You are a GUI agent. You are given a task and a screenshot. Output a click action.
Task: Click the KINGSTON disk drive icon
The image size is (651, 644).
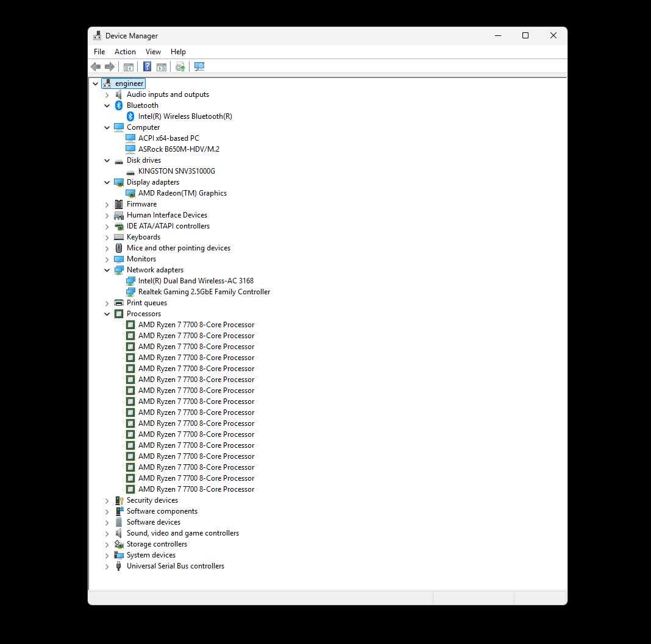click(x=130, y=172)
